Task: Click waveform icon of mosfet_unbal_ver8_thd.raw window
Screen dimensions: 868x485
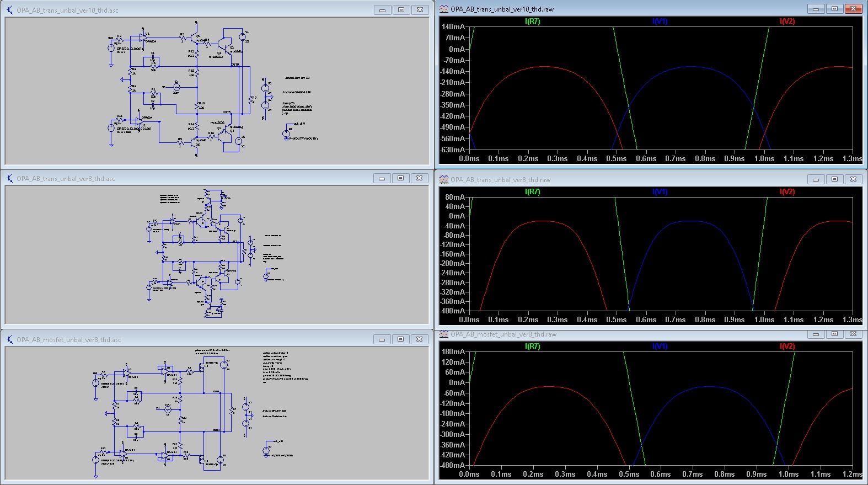Action: pyautogui.click(x=444, y=334)
